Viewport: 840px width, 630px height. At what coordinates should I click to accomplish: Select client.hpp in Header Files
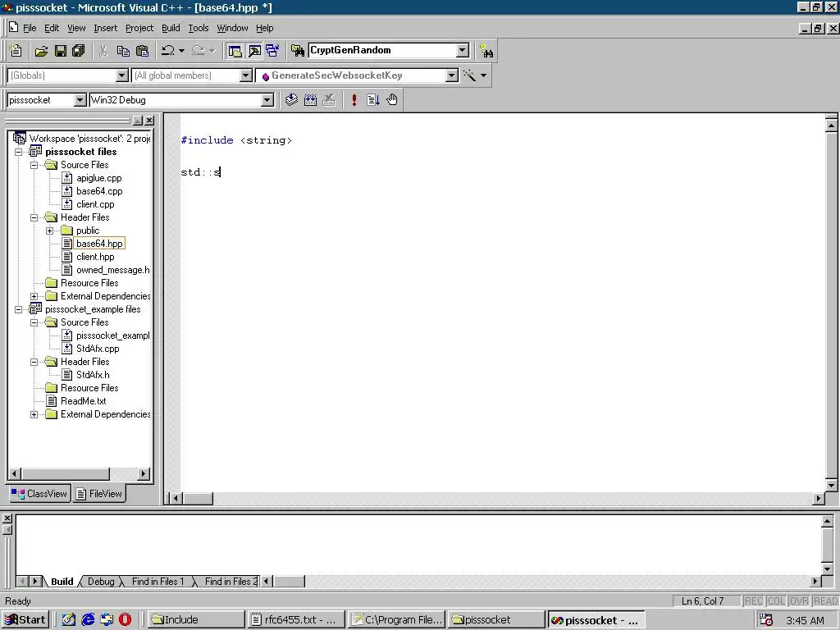pyautogui.click(x=95, y=257)
